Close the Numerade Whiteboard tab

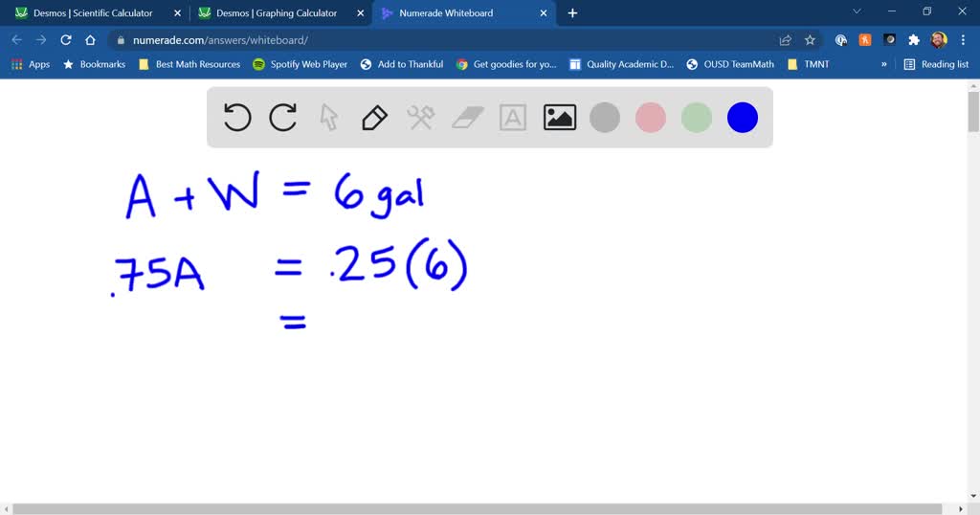[x=544, y=13]
